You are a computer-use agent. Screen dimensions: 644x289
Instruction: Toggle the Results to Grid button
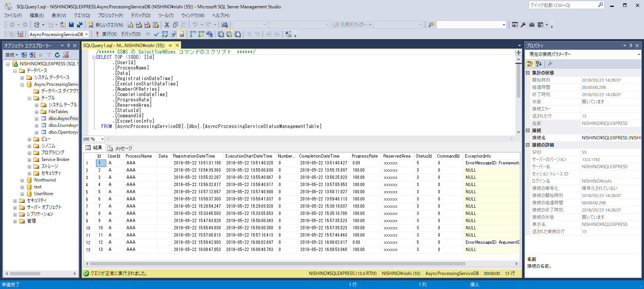tap(229, 34)
